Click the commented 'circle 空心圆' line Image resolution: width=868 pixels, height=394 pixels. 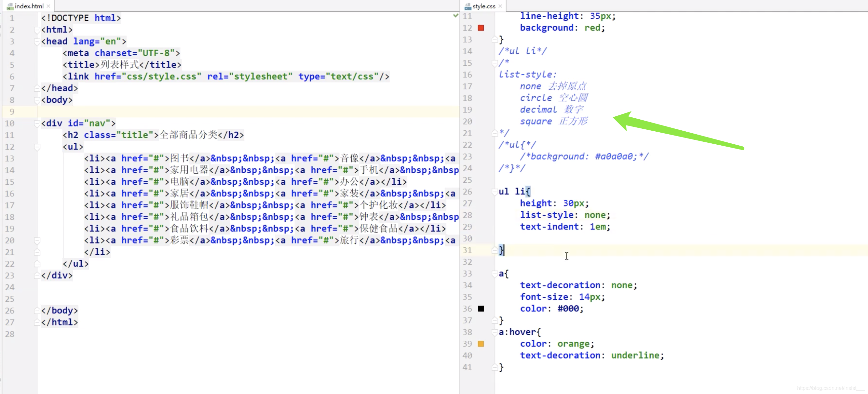(x=554, y=98)
